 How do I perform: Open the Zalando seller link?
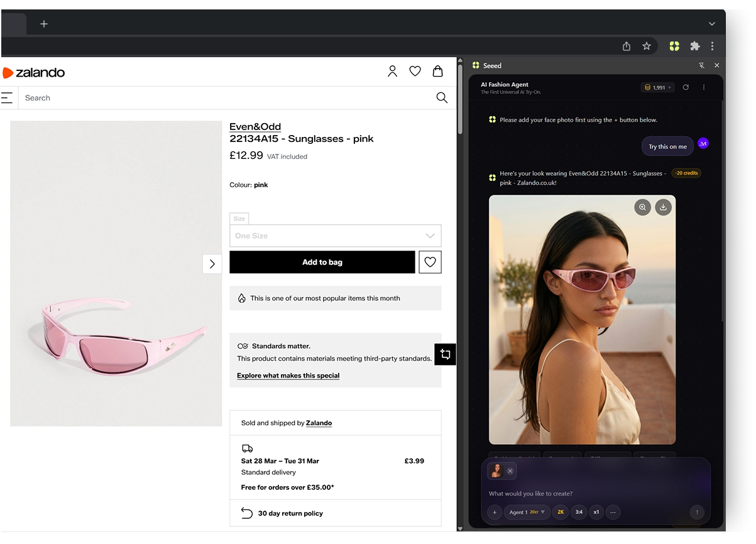click(319, 423)
